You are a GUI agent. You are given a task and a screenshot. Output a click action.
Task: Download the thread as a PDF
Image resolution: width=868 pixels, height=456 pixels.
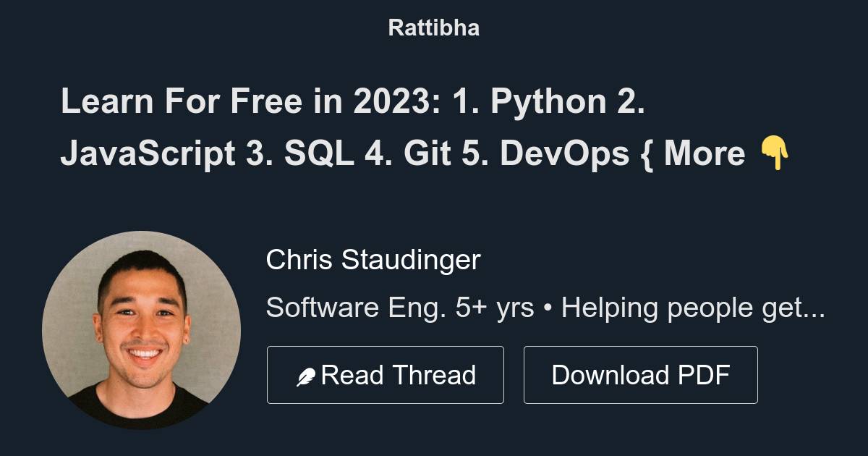coord(641,374)
